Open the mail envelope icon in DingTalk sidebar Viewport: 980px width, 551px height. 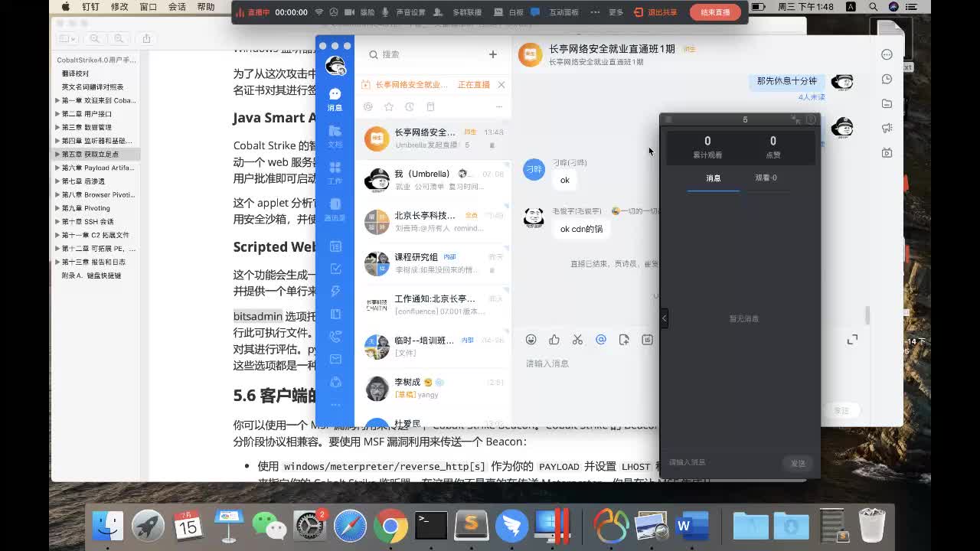coord(335,359)
